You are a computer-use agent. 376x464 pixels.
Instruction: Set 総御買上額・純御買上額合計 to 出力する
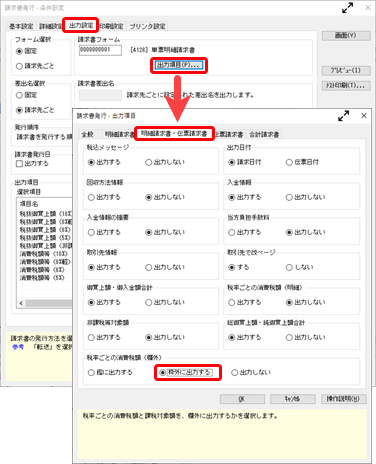pyautogui.click(x=245, y=338)
